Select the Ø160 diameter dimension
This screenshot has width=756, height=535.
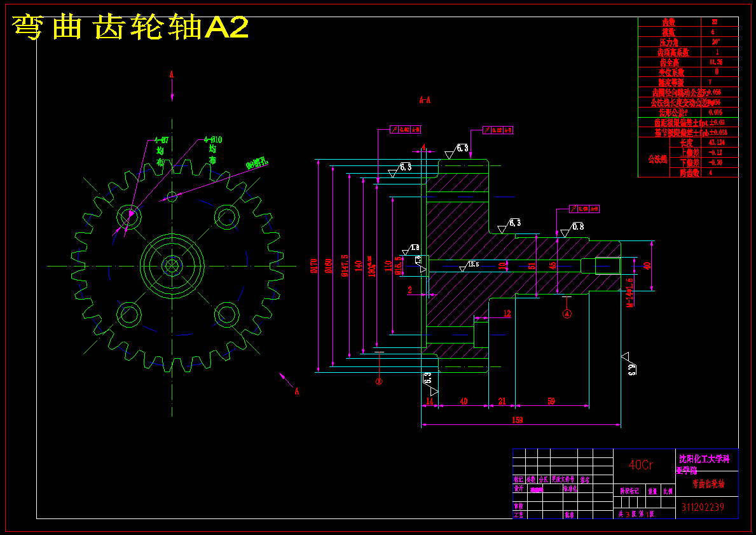(x=328, y=266)
